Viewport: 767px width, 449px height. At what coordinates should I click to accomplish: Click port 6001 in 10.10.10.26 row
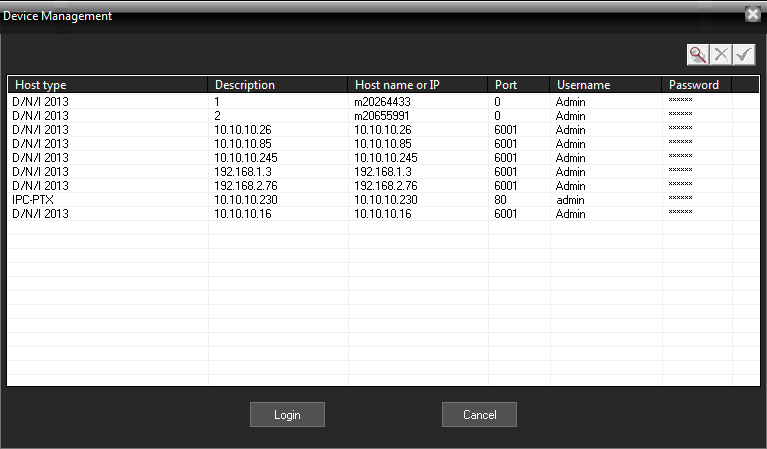click(505, 130)
